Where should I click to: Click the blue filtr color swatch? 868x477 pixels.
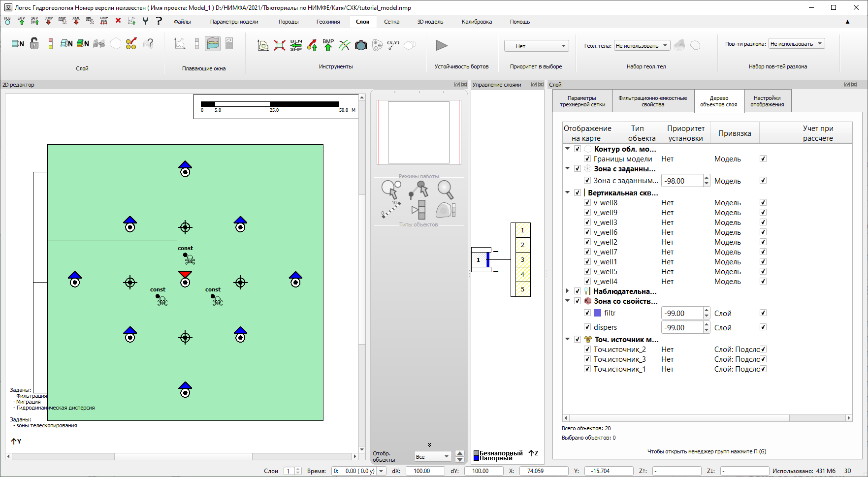coord(597,313)
